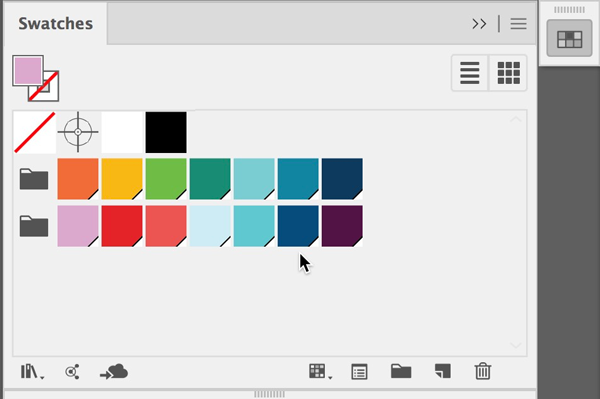Screen dimensions: 600x399
Task: Open the Swatches panel hamburger menu
Action: point(518,24)
